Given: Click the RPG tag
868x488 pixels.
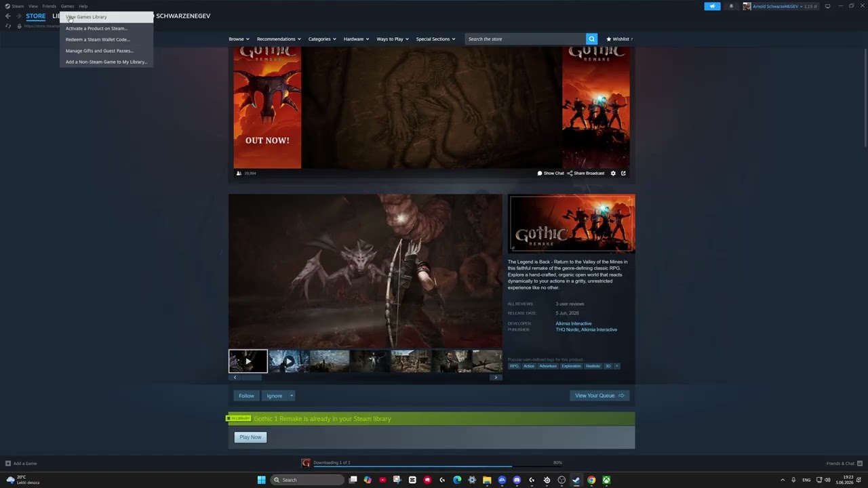Looking at the screenshot, I should (514, 366).
